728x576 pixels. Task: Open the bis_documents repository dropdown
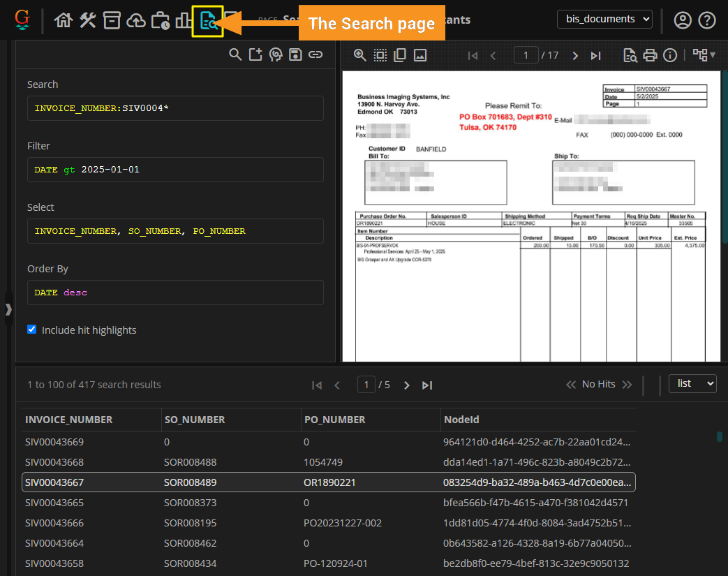pos(604,19)
